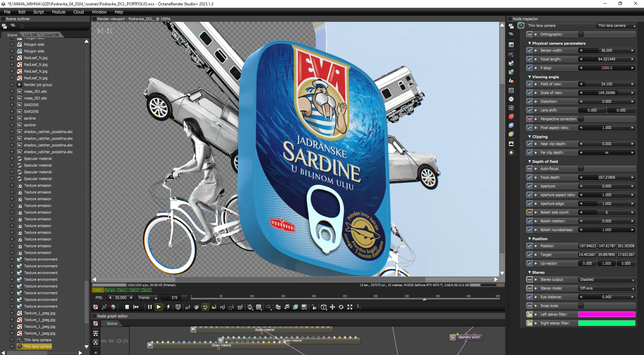The height and width of the screenshot is (355, 644).
Task: Open the Cloud menu
Action: point(78,12)
